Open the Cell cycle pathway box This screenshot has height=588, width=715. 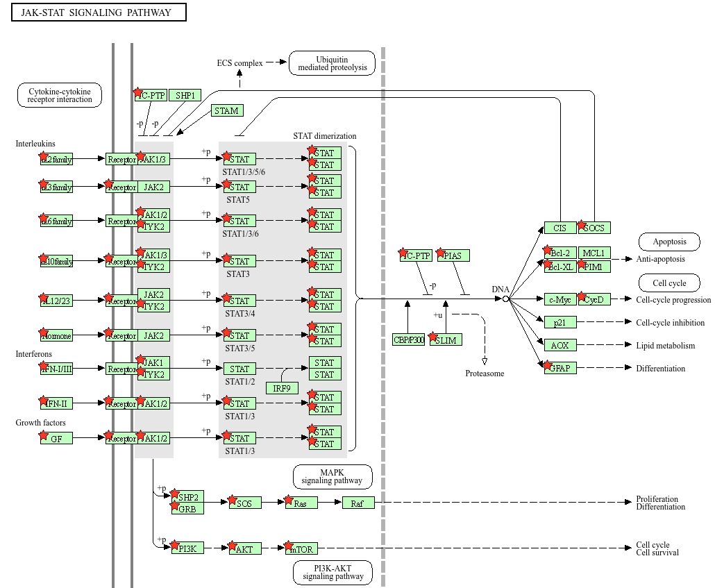669,283
